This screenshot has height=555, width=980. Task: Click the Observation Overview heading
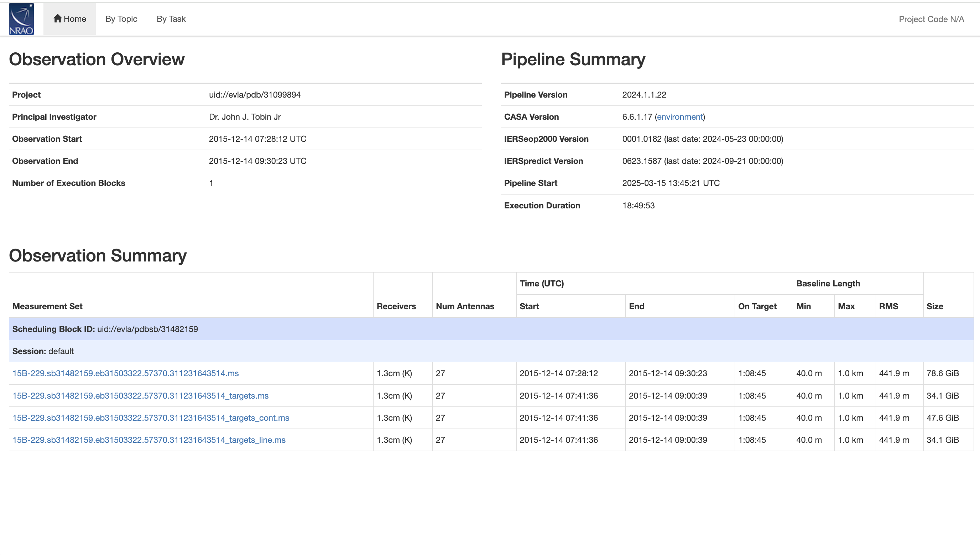click(97, 59)
